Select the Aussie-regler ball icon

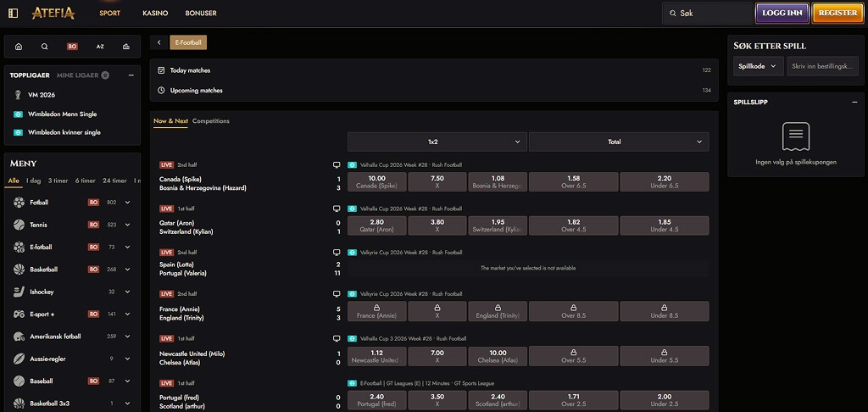point(19,359)
